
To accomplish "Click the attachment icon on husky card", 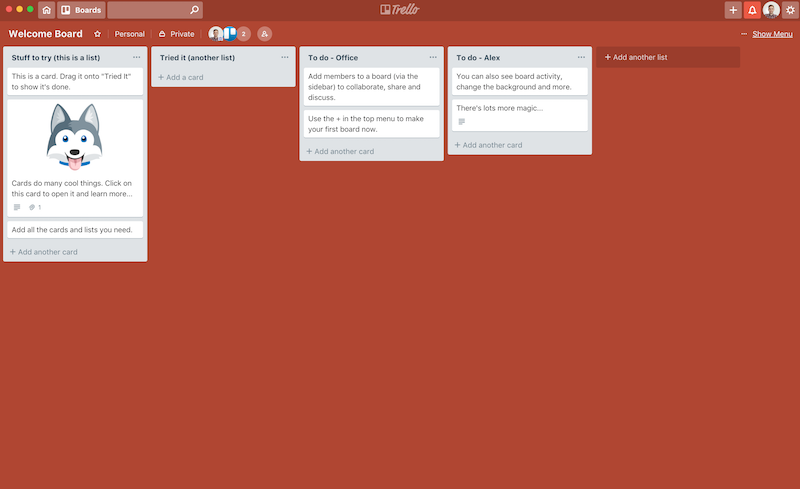I will coord(32,207).
